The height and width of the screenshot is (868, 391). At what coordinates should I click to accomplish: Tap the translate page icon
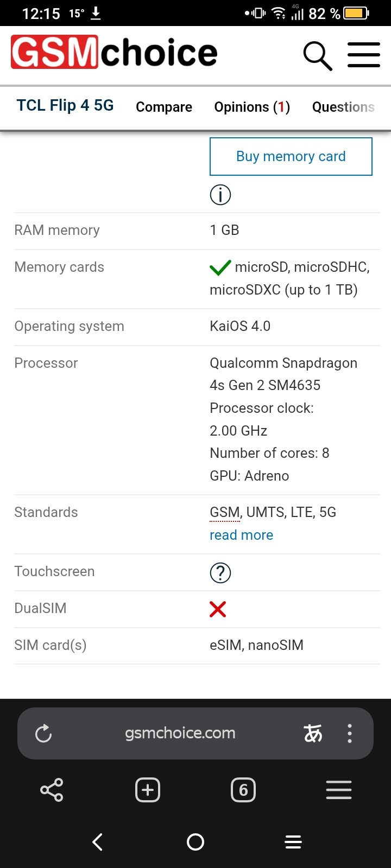[313, 733]
